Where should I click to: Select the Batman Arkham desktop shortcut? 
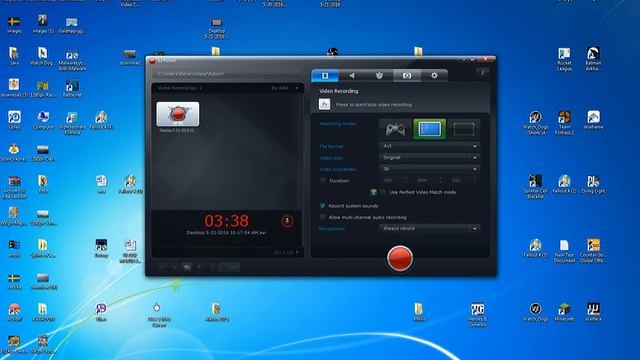[593, 59]
